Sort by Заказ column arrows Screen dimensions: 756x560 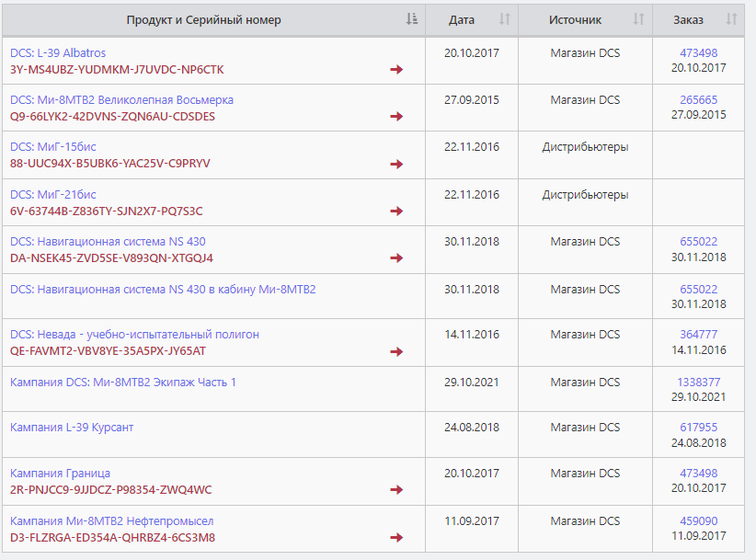731,19
